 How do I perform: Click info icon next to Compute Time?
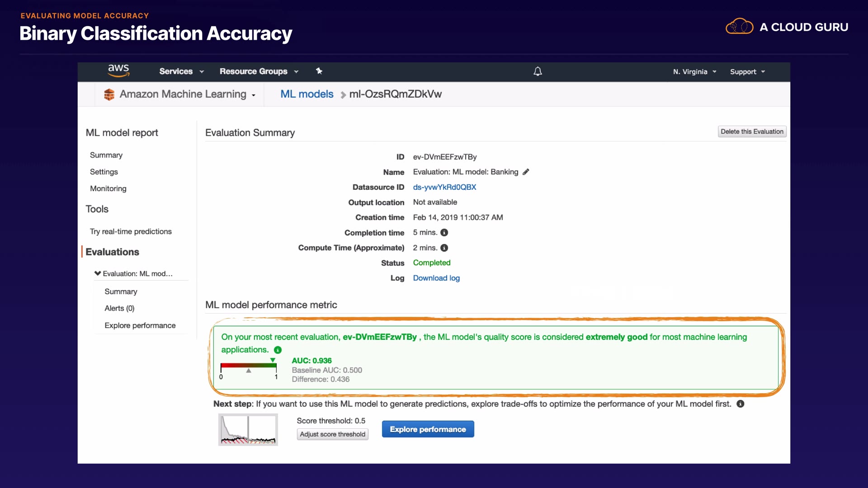(444, 248)
